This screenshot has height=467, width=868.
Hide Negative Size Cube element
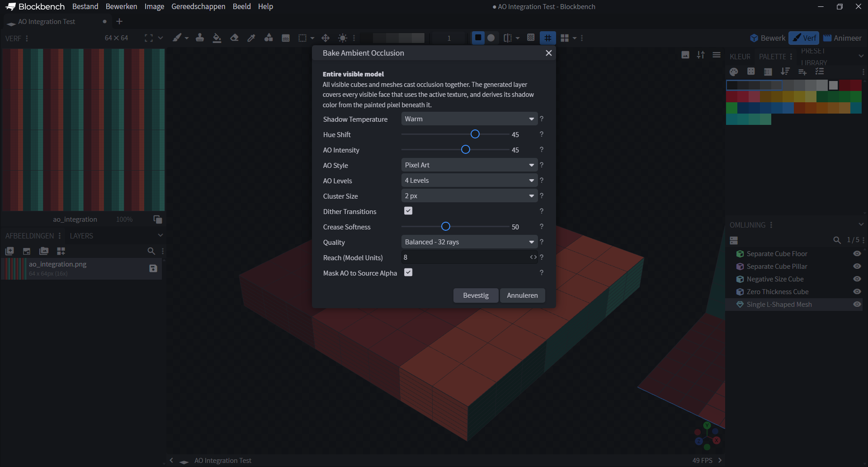(x=857, y=279)
